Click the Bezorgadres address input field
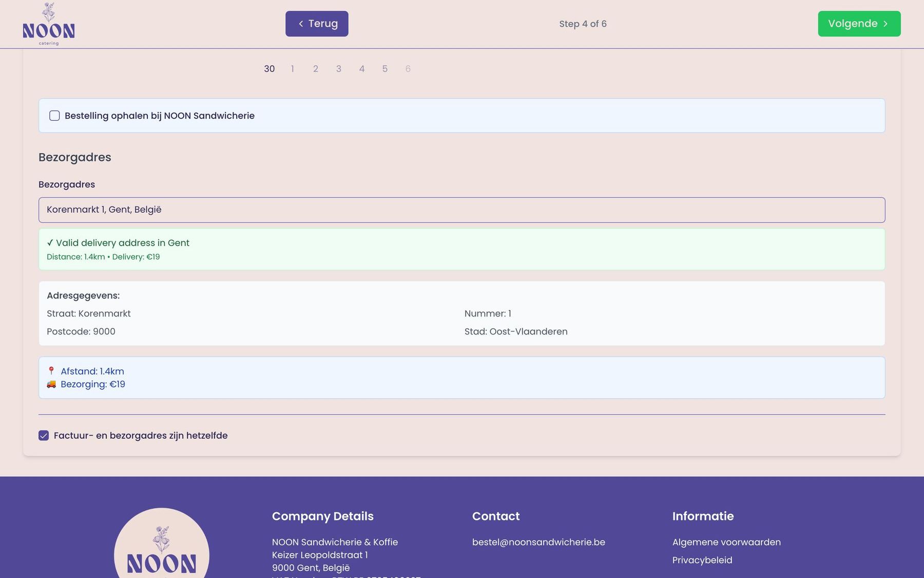This screenshot has height=578, width=924. pyautogui.click(x=462, y=210)
